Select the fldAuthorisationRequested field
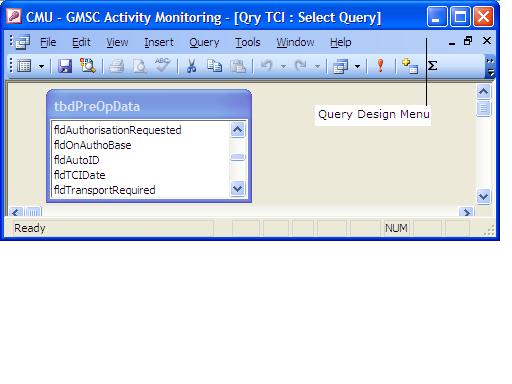Screen dimensions: 512x384 118,130
